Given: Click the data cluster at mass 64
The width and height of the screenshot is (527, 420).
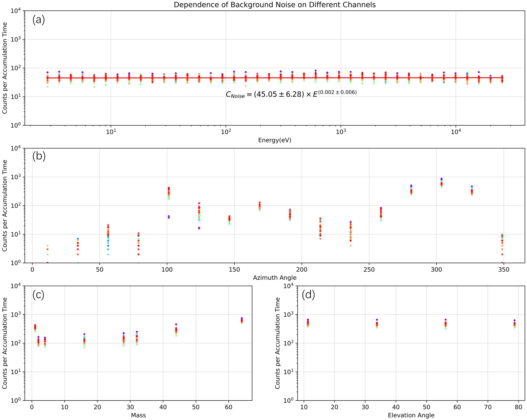Looking at the screenshot, I should point(242,321).
